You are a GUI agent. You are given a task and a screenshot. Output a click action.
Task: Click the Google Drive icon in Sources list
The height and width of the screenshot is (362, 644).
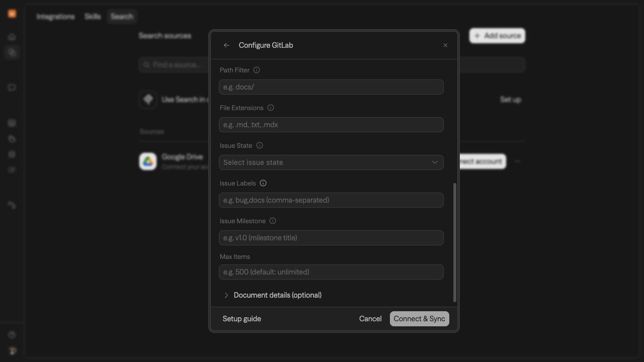(x=148, y=161)
